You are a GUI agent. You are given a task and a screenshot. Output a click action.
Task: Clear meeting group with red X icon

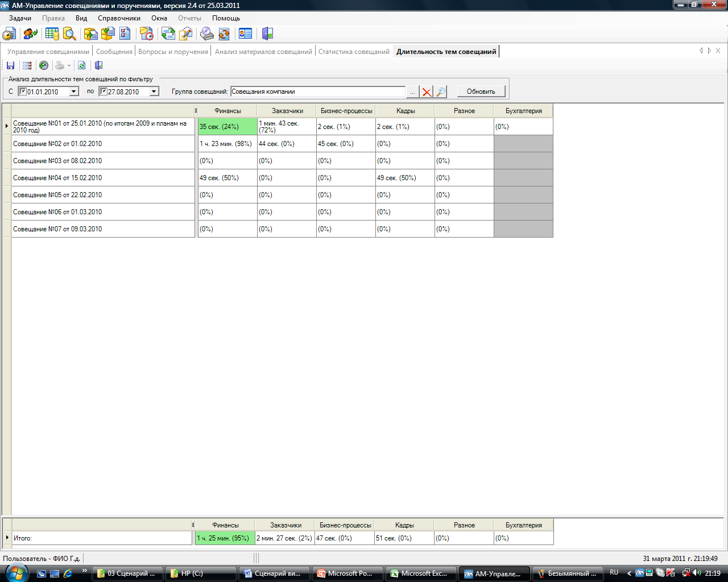tap(427, 92)
